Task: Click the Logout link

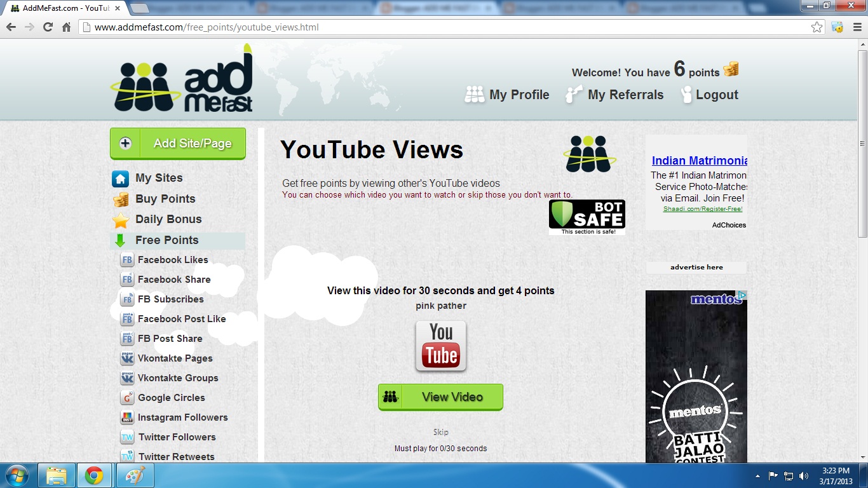Action: [717, 95]
